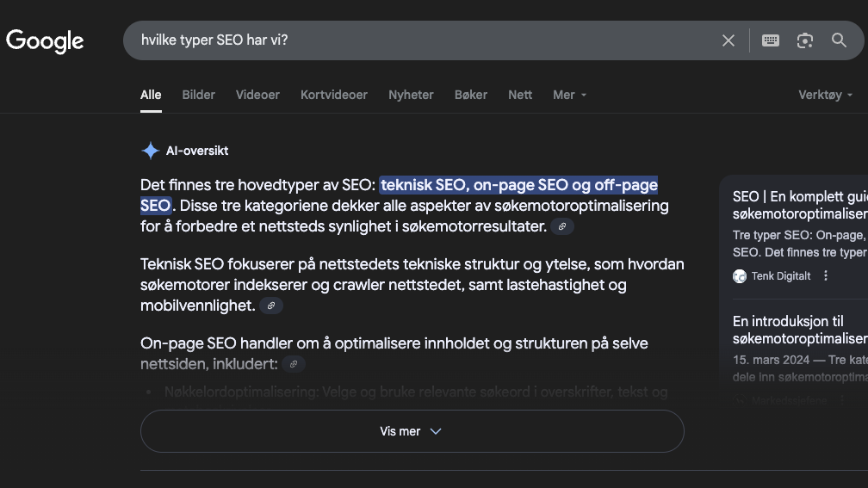This screenshot has width=868, height=488.
Task: Select the Kortvideoer tab
Action: click(x=333, y=95)
